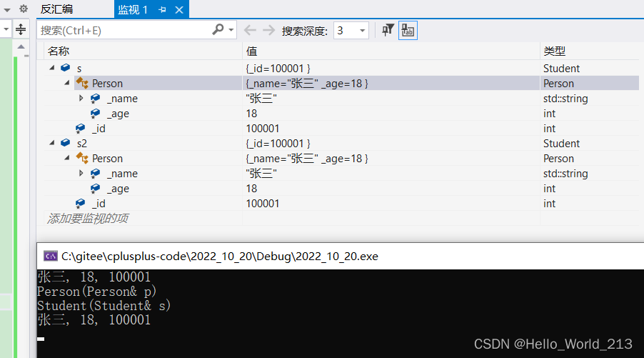Click the Person base-class icon under s2

click(x=82, y=158)
